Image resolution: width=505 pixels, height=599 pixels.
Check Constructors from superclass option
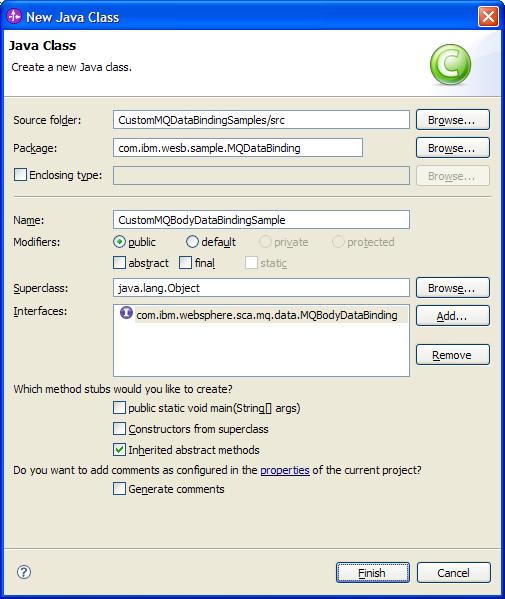coord(119,429)
